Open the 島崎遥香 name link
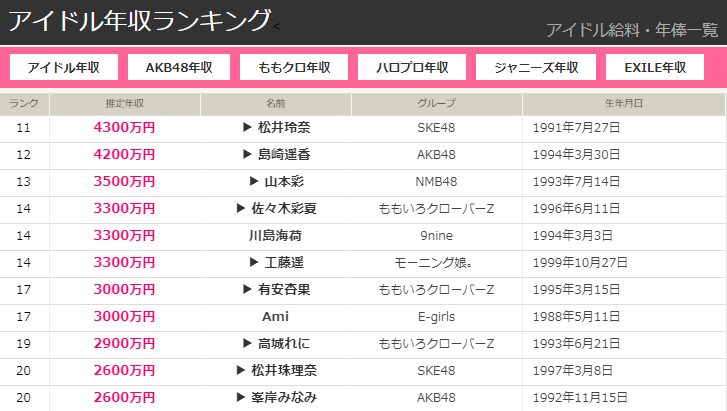The width and height of the screenshot is (727, 411). (284, 154)
